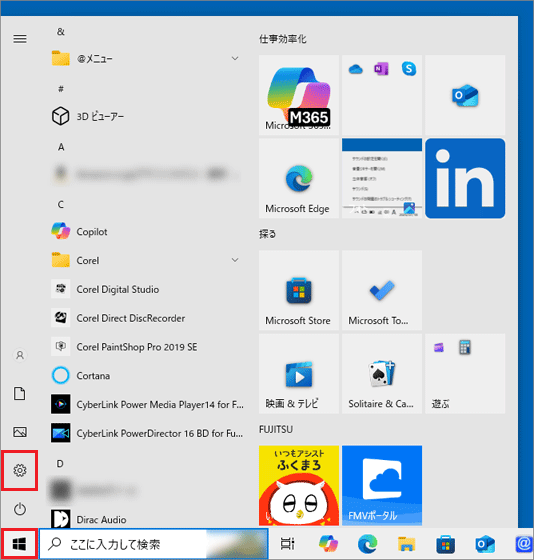Screen dimensions: 534x560
Task: Open the LinkedIn tile
Action: pos(465,178)
